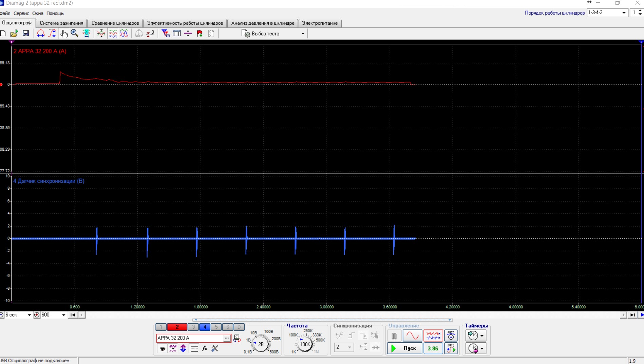The image size is (644, 364).
Task: Adjust the 2B voltage range knob
Action: (x=261, y=344)
